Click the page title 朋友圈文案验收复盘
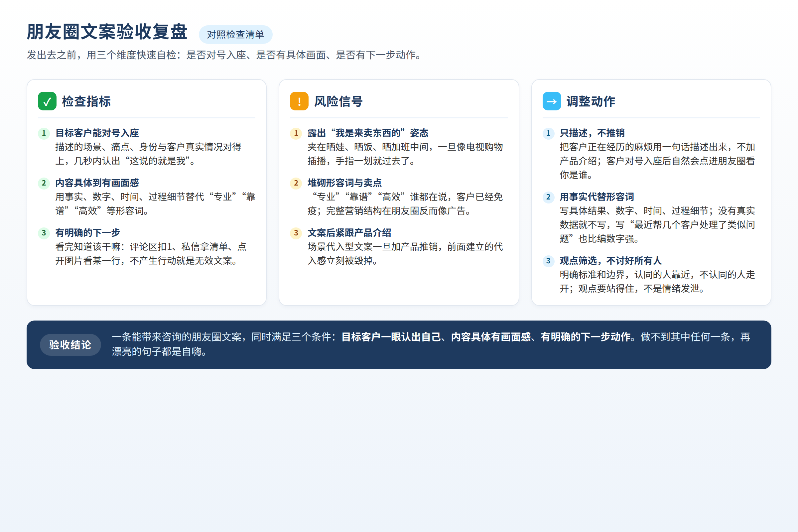Screen dimensions: 798x532 tap(107, 32)
